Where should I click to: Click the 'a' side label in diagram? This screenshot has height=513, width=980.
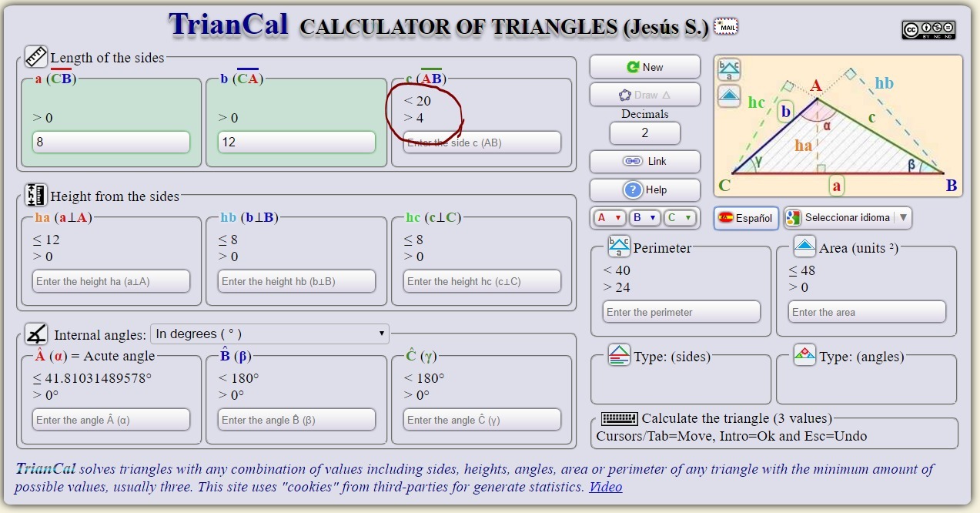pos(836,186)
